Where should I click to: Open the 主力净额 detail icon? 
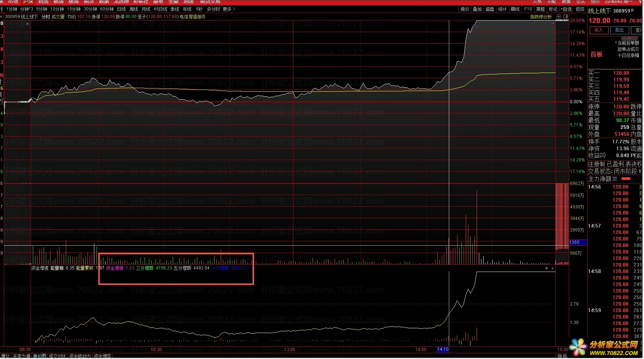click(615, 179)
